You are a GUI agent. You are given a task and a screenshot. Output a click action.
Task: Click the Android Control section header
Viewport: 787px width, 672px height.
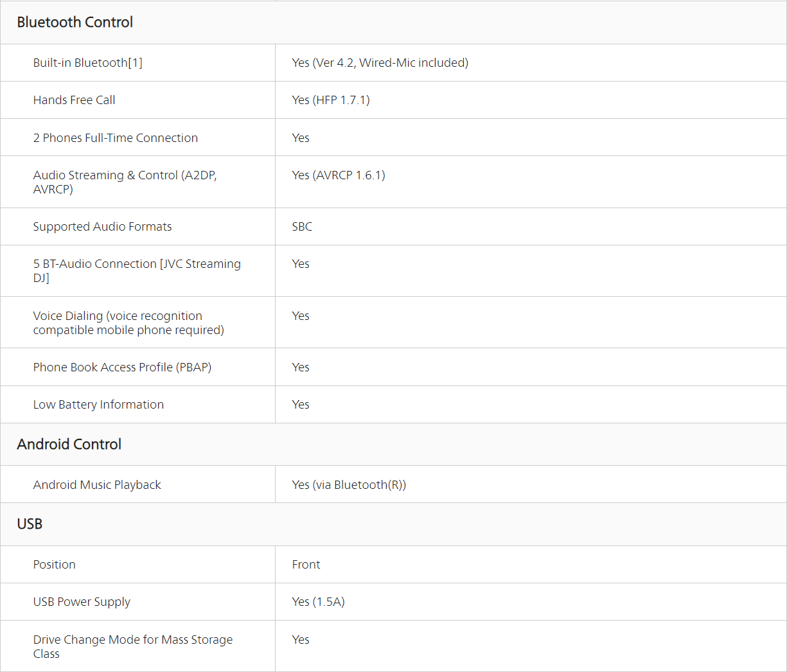69,445
